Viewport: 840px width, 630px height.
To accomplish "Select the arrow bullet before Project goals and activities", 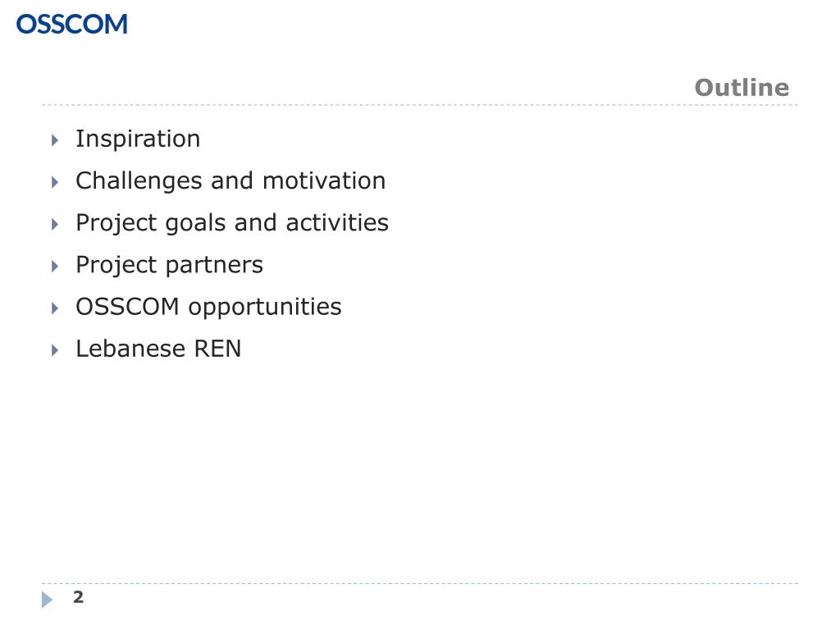I will (55, 224).
